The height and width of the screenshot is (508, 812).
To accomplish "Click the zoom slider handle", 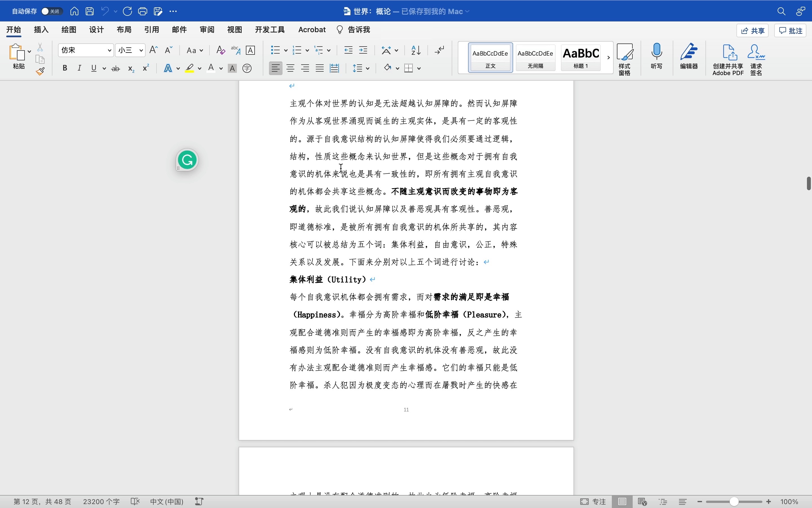I will tap(734, 502).
